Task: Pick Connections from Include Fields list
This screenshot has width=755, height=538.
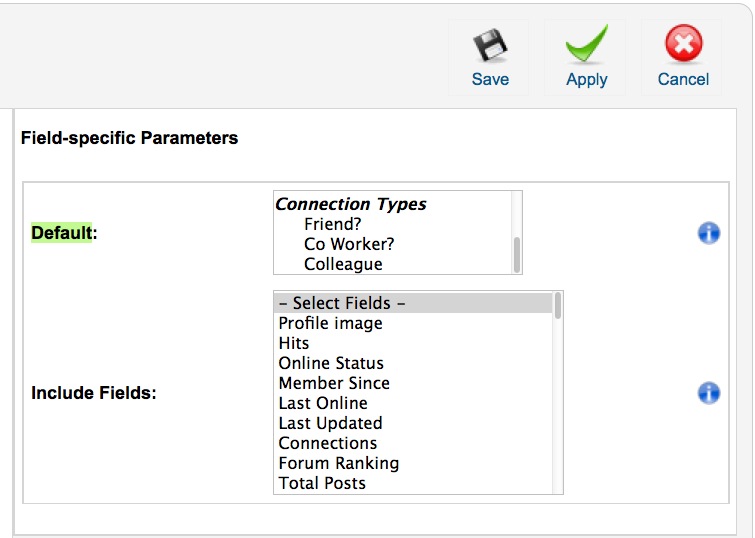Action: tap(414, 443)
